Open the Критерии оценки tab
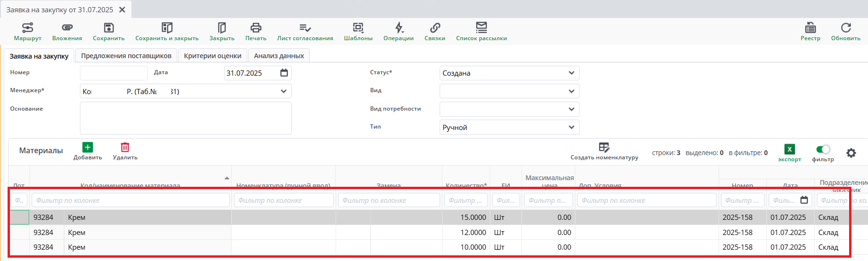 (x=213, y=56)
